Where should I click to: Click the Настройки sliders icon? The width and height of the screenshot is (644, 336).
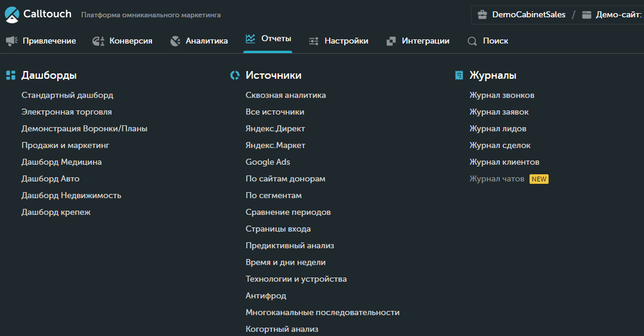pos(314,41)
